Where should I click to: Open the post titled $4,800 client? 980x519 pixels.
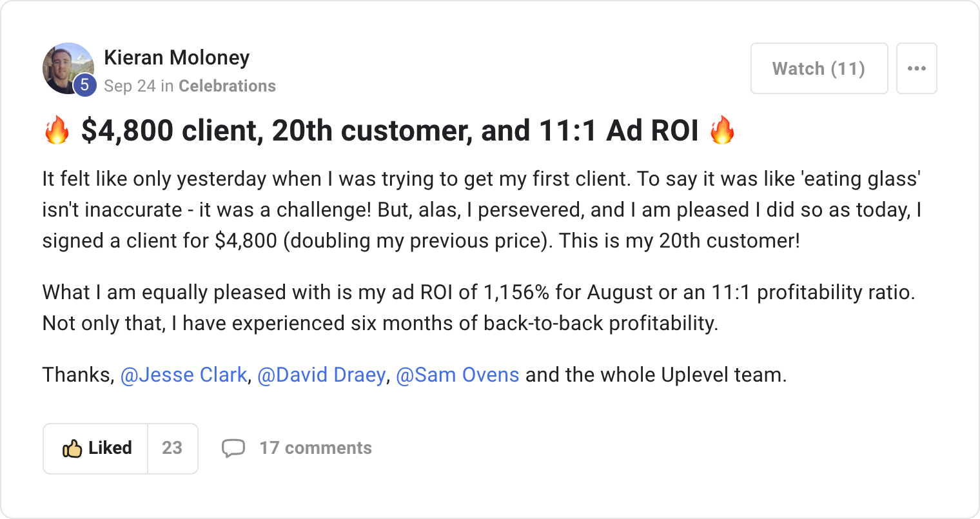click(x=389, y=131)
